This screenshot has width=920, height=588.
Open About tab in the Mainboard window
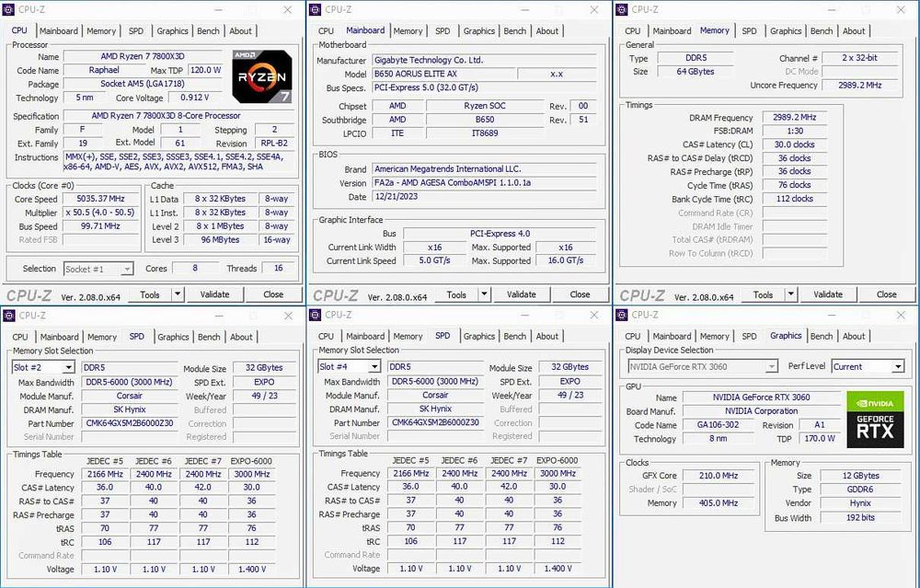point(546,31)
